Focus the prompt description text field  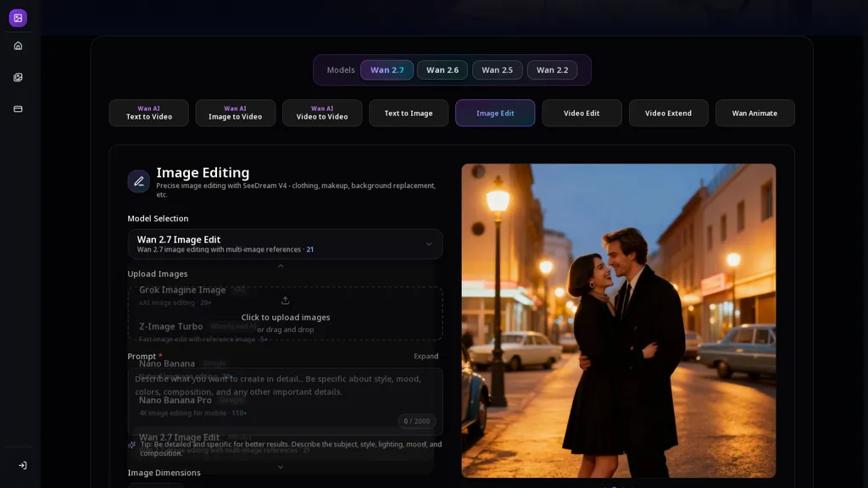pos(285,401)
